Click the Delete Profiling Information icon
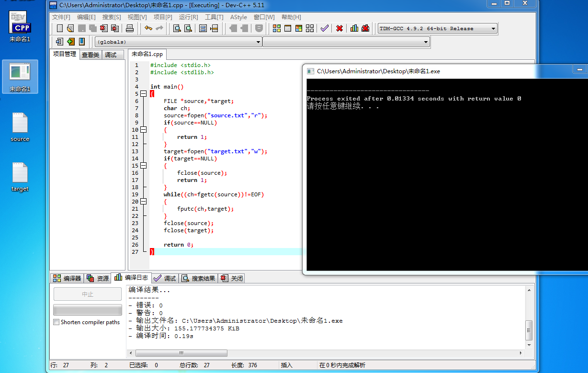Screen dimensions: 588x373 click(x=365, y=28)
